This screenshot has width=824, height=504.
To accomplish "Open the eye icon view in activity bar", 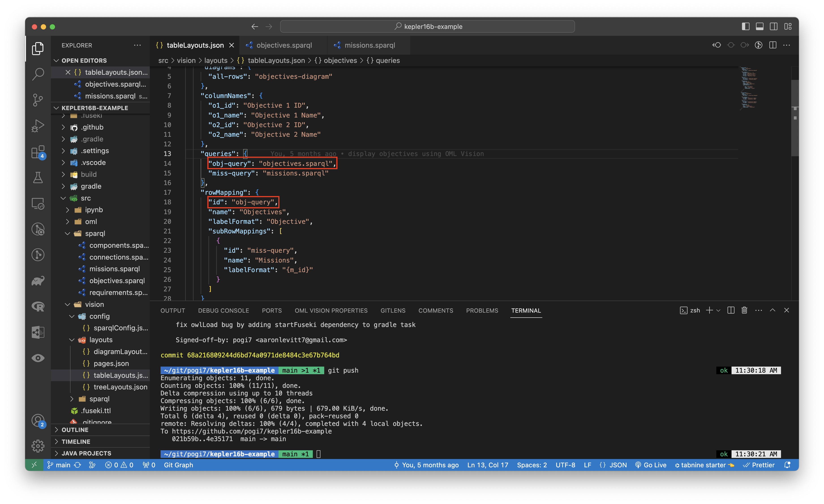I will (38, 358).
